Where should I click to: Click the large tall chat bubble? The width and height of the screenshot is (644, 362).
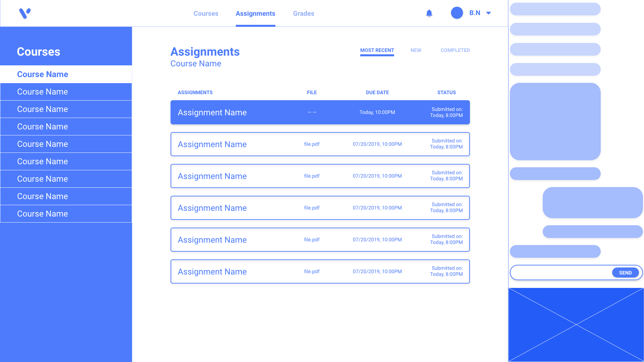tap(555, 121)
